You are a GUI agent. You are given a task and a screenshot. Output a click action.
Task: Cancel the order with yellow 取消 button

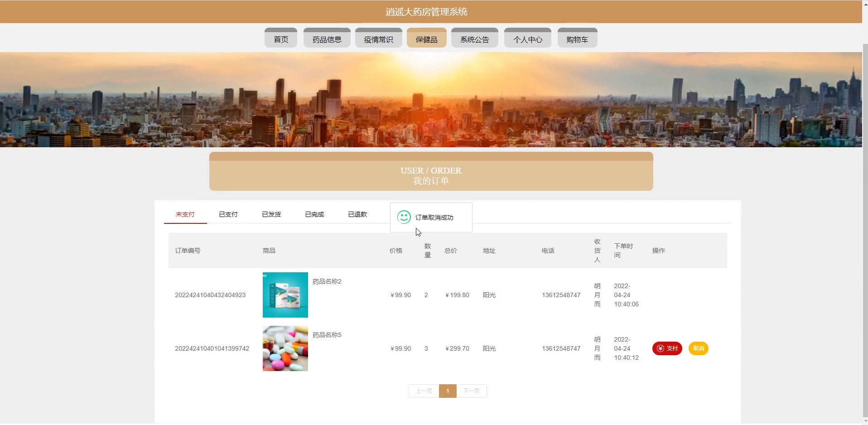[x=698, y=348]
